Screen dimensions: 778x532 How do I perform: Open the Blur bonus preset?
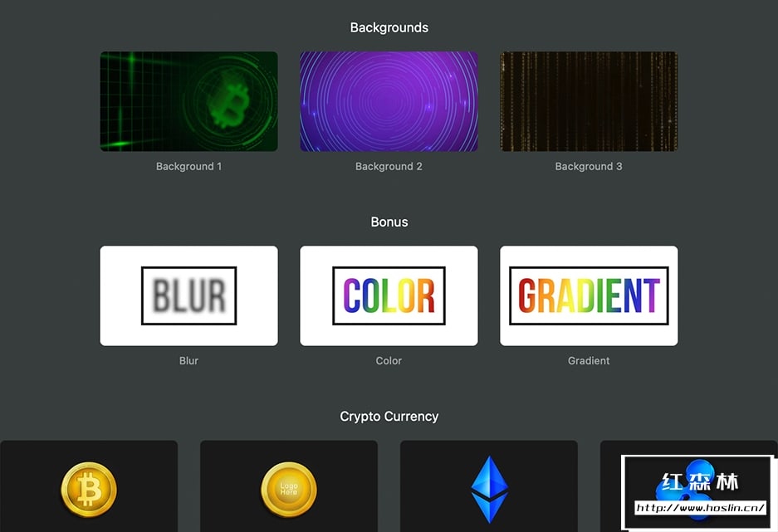click(x=189, y=295)
